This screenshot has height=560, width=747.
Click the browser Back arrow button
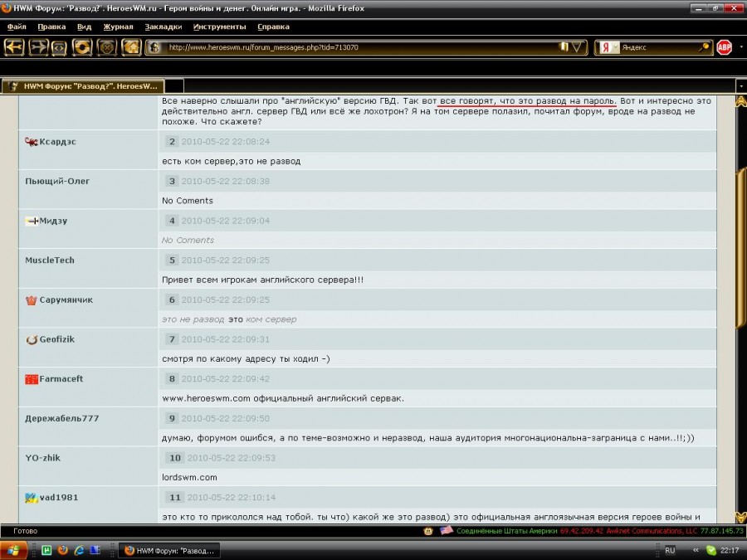pos(14,47)
